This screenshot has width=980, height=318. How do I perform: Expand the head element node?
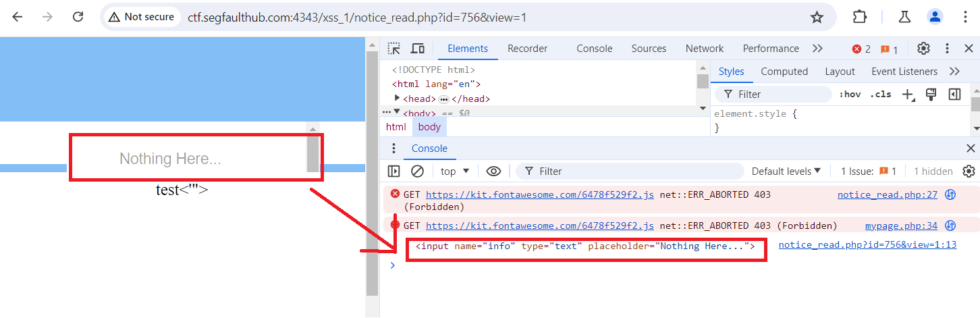(398, 99)
